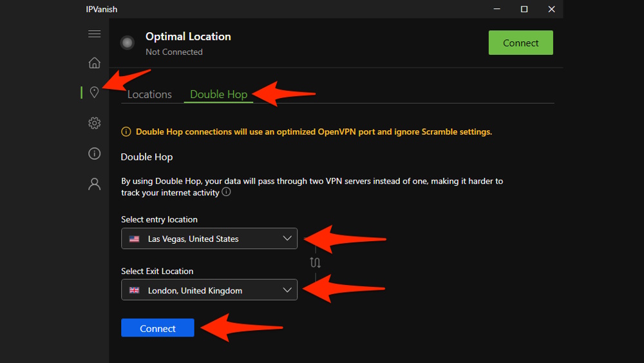644x363 pixels.
Task: Click the 'Select Exit Location' label
Action: pyautogui.click(x=157, y=271)
